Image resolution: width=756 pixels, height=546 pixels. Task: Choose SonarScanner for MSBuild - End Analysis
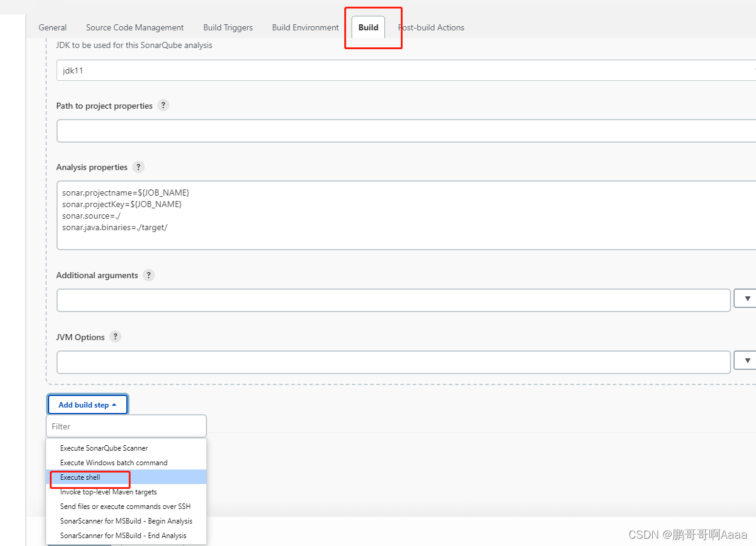click(126, 536)
